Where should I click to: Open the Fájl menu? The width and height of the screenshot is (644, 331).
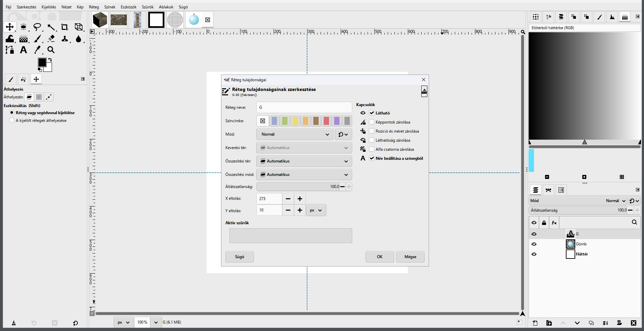click(x=8, y=7)
